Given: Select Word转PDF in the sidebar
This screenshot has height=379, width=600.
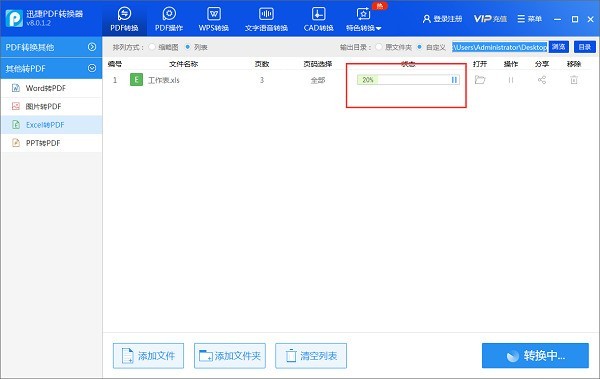Looking at the screenshot, I should click(51, 88).
